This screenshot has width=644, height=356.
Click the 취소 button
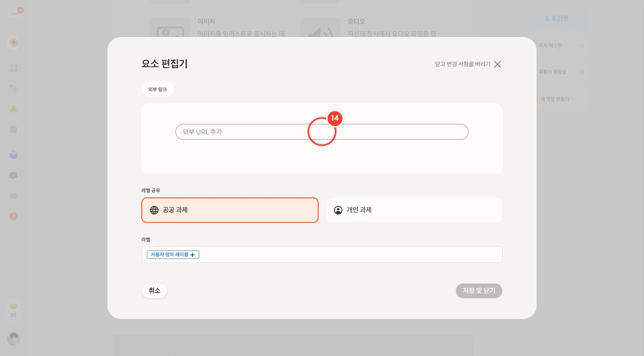[x=155, y=291]
